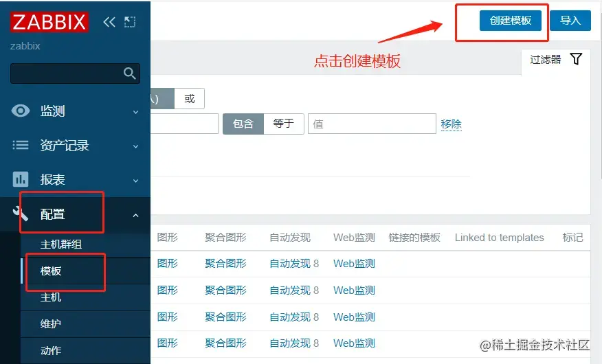Screen dimensions: 602x364
Task: Click the 图形 column header
Action: pyautogui.click(x=168, y=238)
